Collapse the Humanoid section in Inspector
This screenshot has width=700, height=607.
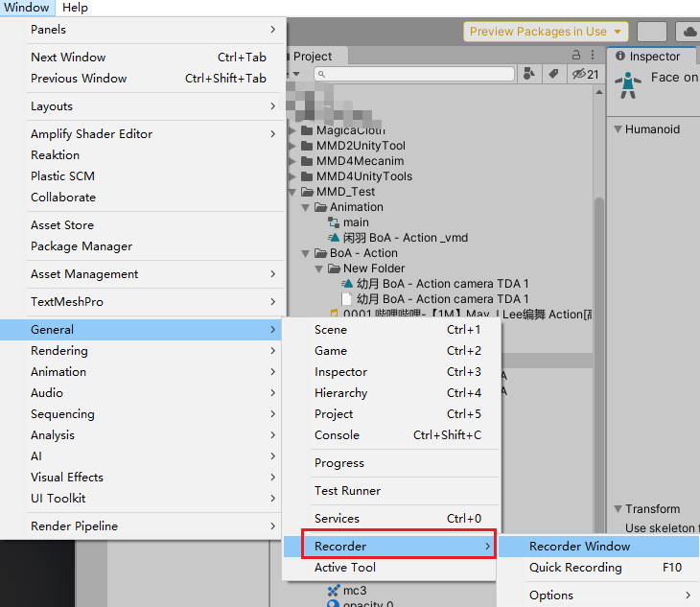tap(618, 129)
